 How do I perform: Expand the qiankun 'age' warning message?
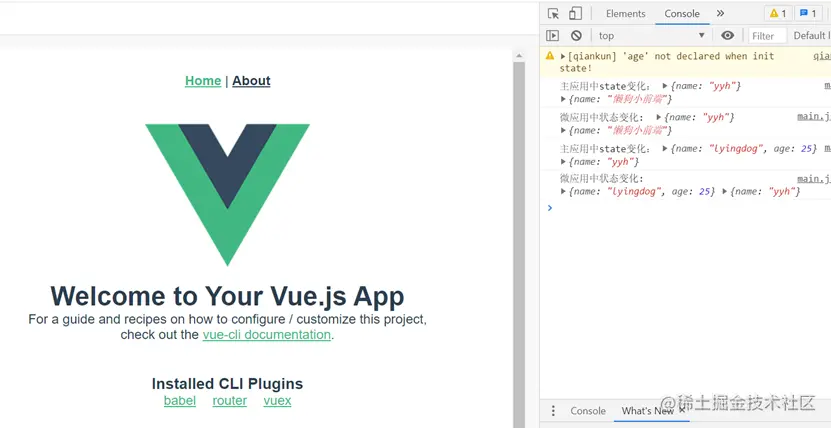pos(563,56)
